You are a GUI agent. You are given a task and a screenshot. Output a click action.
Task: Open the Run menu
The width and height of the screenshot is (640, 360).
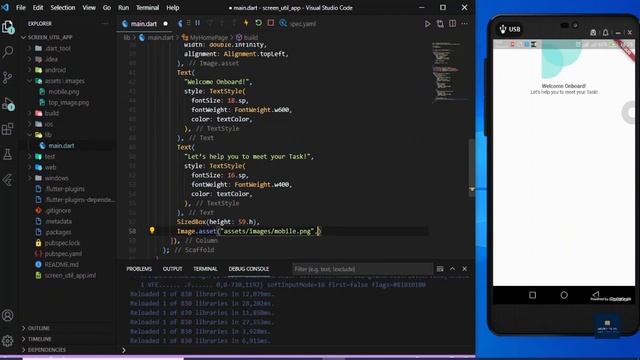pyautogui.click(x=123, y=7)
